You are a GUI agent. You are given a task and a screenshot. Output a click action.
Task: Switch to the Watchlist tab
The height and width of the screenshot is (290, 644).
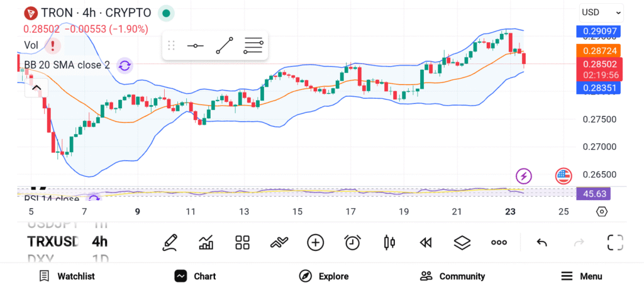pos(67,276)
